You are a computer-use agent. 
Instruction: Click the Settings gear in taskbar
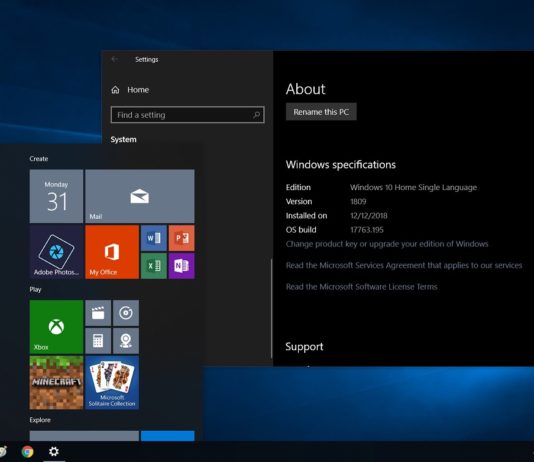(x=54, y=451)
